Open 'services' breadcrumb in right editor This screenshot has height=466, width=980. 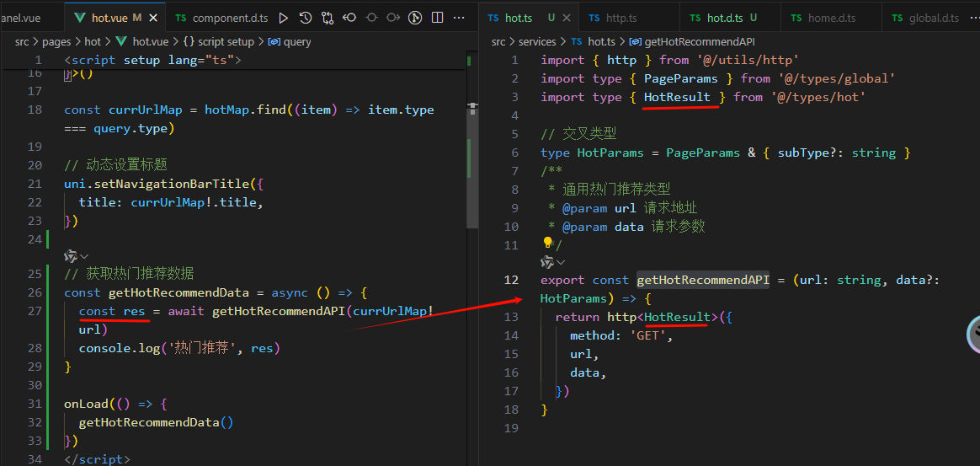click(x=537, y=42)
